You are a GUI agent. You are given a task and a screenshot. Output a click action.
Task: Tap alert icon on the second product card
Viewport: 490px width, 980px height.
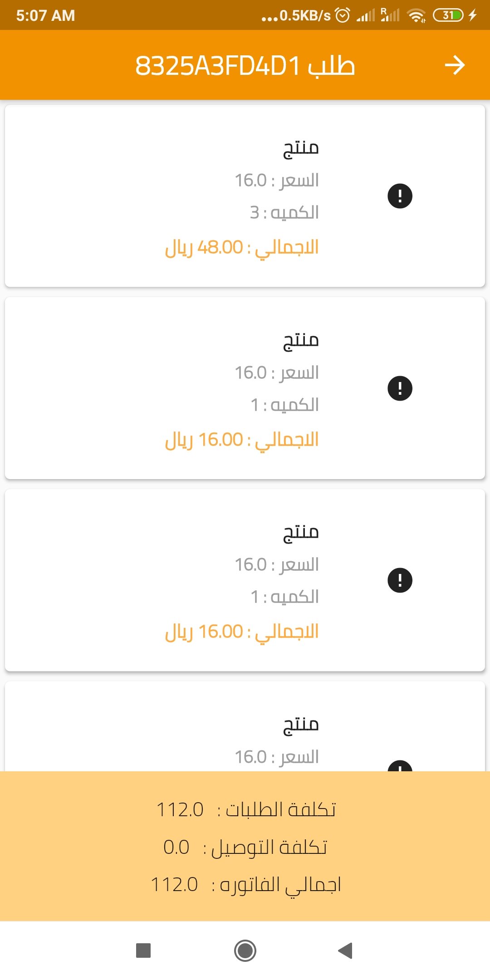[400, 388]
